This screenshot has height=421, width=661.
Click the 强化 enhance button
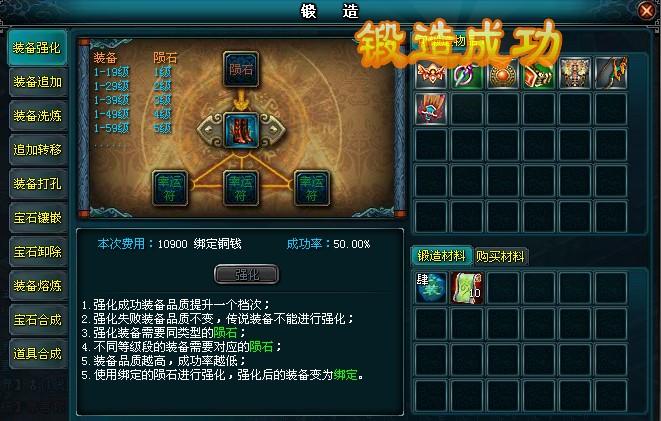coord(247,274)
